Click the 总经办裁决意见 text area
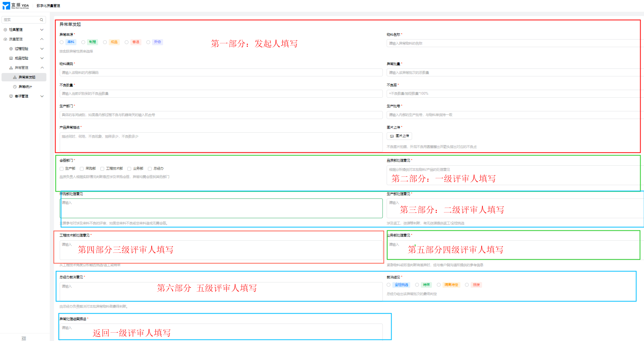 point(221,292)
